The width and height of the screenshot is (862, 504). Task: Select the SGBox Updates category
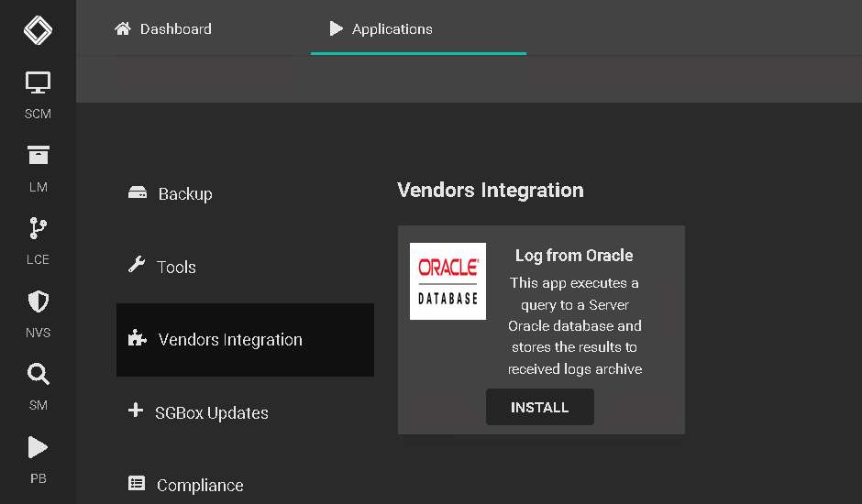(245, 412)
